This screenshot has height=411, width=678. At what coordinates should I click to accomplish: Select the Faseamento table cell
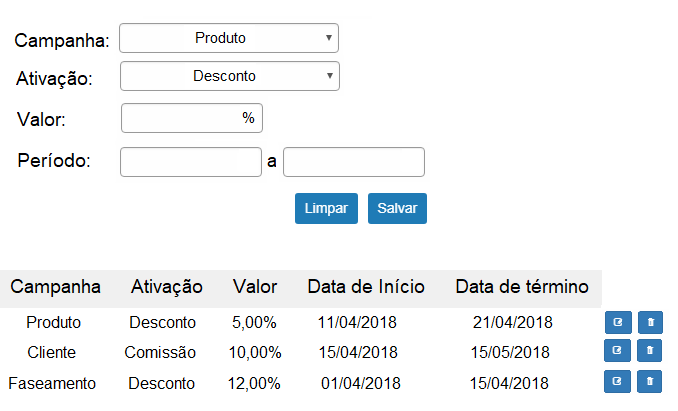point(52,383)
